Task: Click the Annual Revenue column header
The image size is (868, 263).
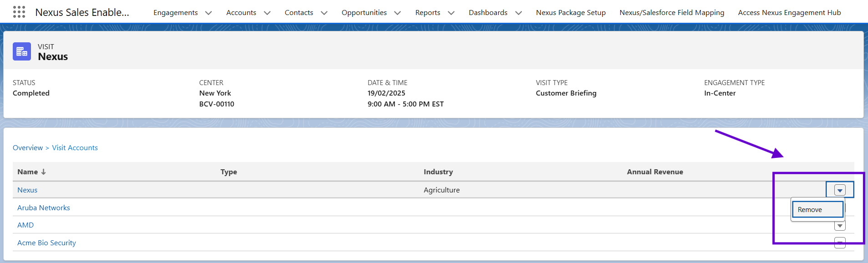Action: click(x=655, y=172)
